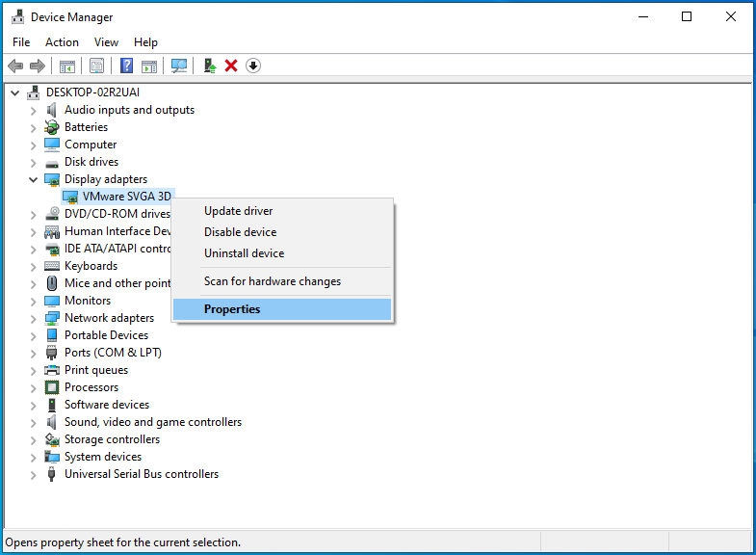
Task: Select the Monitors tree label
Action: [88, 301]
